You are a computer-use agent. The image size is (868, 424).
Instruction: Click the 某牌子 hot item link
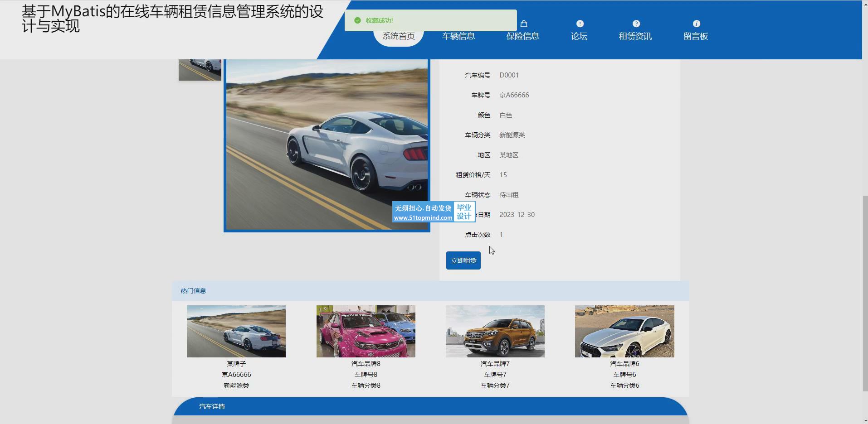(x=236, y=364)
